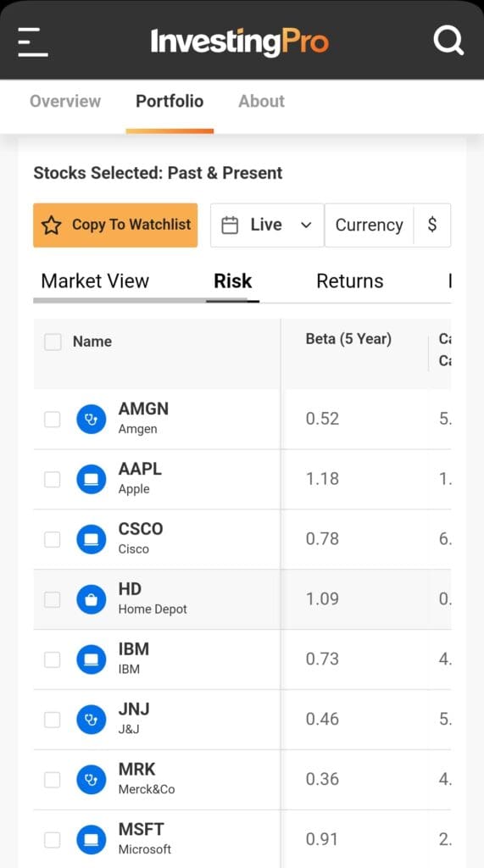Switch to the Overview tab
This screenshot has height=868, width=484.
pos(65,102)
